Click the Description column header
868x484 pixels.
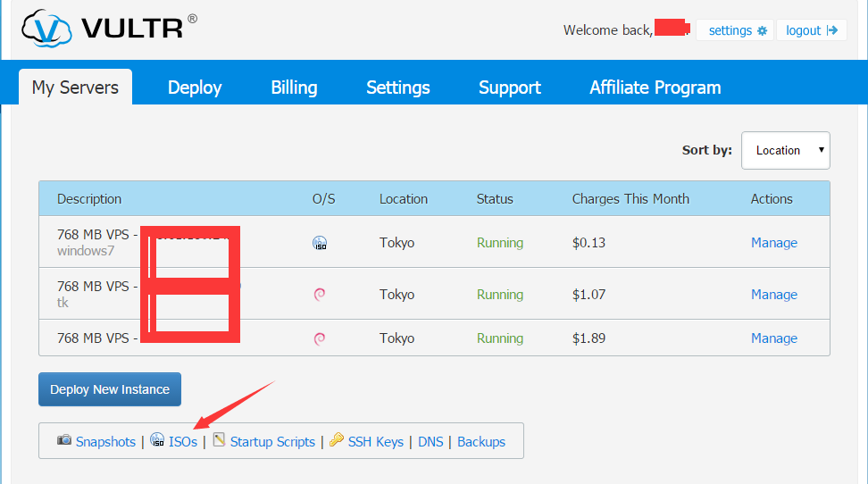pyautogui.click(x=89, y=199)
